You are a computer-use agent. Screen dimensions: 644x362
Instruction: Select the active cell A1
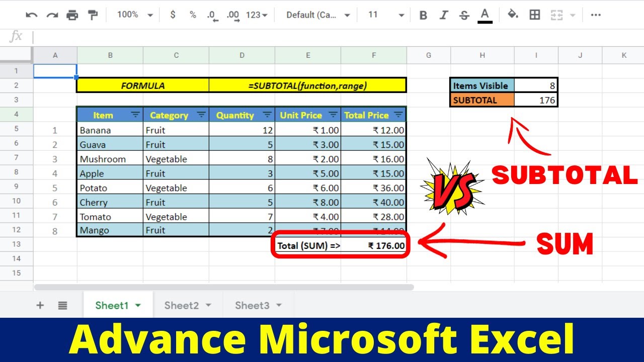click(x=55, y=71)
